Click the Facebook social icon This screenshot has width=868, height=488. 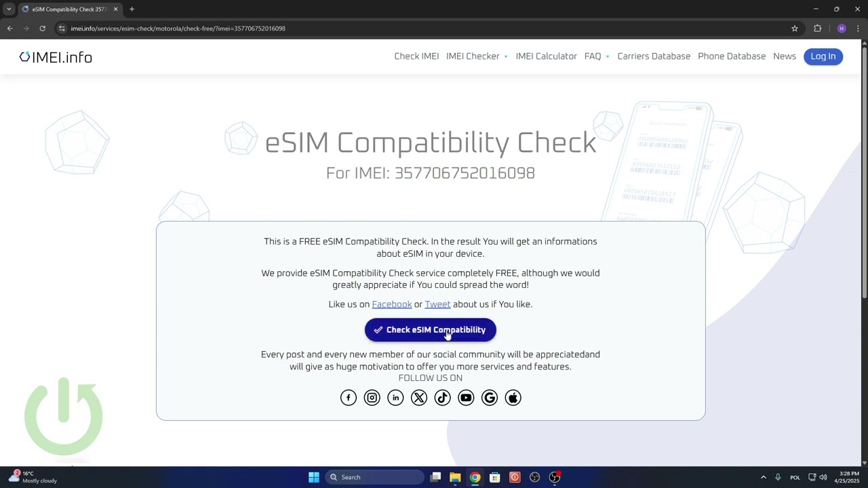(x=349, y=398)
